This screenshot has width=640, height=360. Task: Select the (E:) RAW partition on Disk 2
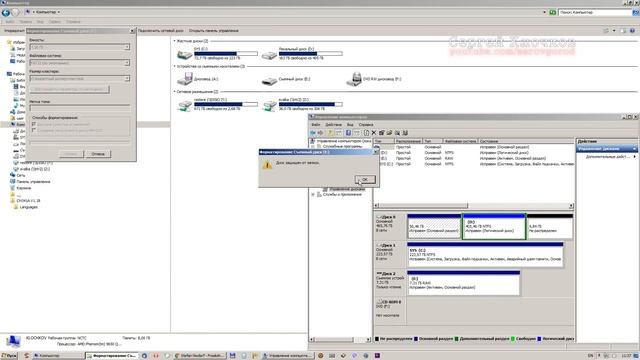click(x=463, y=283)
